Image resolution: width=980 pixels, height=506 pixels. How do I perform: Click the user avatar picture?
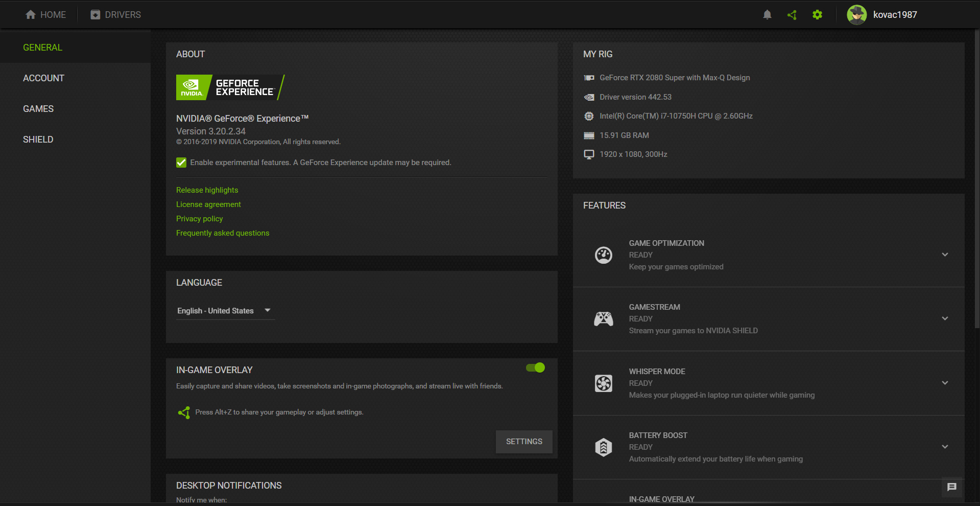[x=856, y=15]
